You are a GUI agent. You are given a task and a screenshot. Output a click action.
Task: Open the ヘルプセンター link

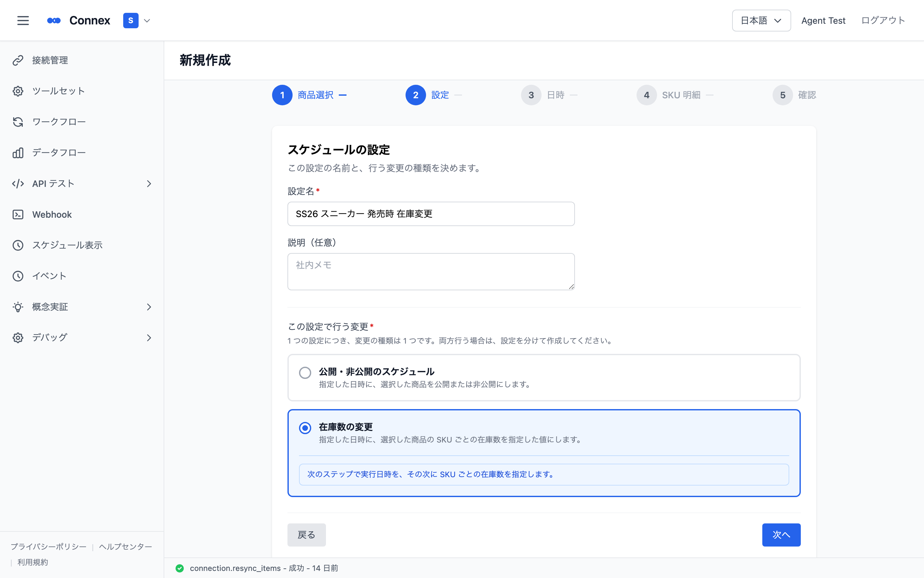pos(126,547)
